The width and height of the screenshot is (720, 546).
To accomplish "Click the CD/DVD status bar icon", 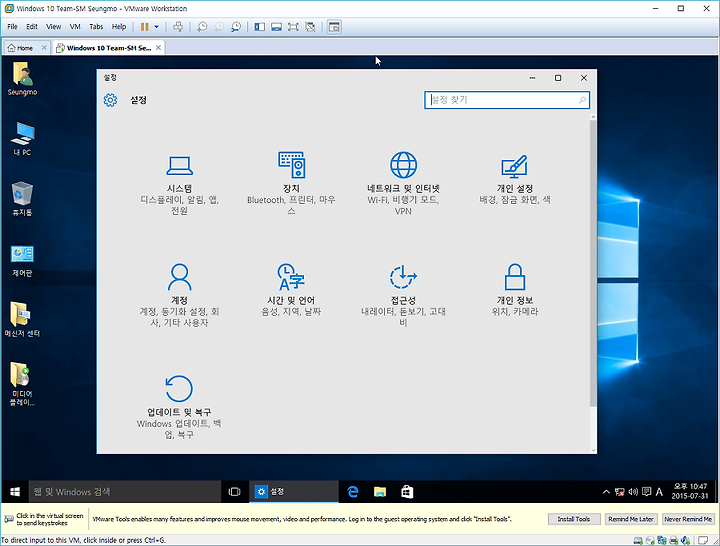I will tap(650, 540).
